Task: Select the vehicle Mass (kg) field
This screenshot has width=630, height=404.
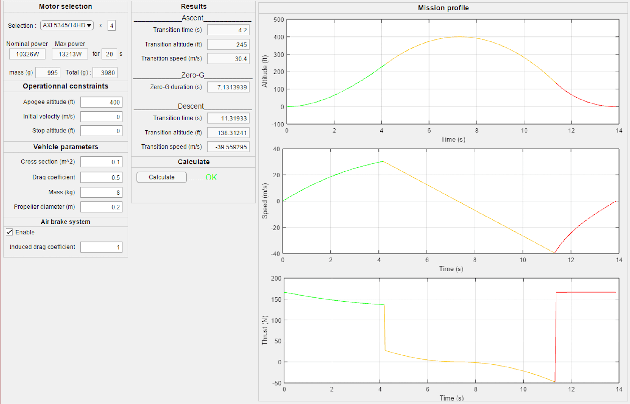Action: click(101, 191)
